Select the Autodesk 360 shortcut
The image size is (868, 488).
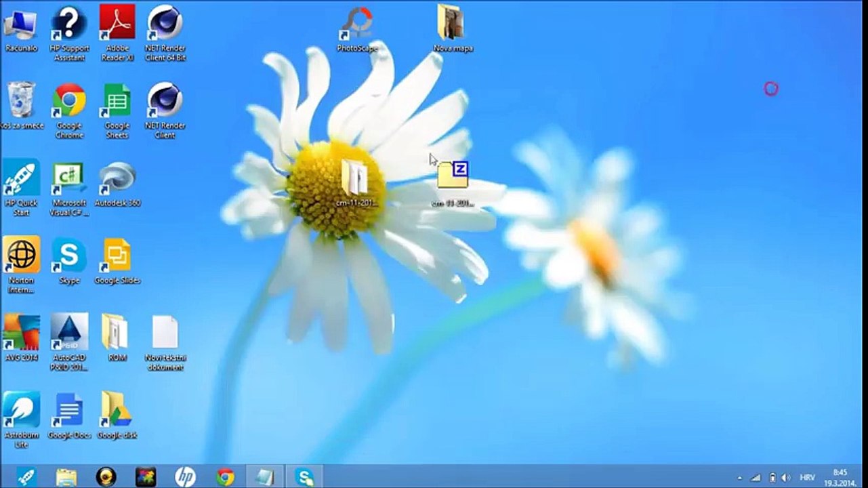pyautogui.click(x=117, y=184)
